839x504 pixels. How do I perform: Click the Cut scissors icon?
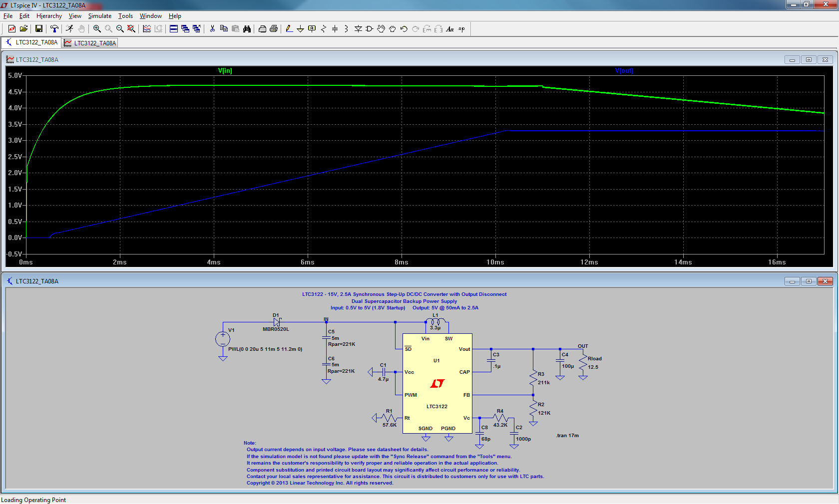(x=212, y=29)
